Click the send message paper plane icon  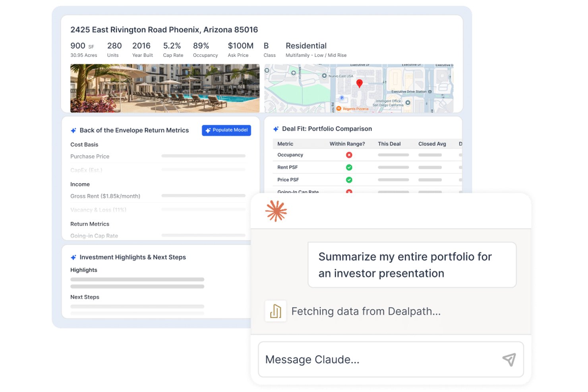point(509,359)
